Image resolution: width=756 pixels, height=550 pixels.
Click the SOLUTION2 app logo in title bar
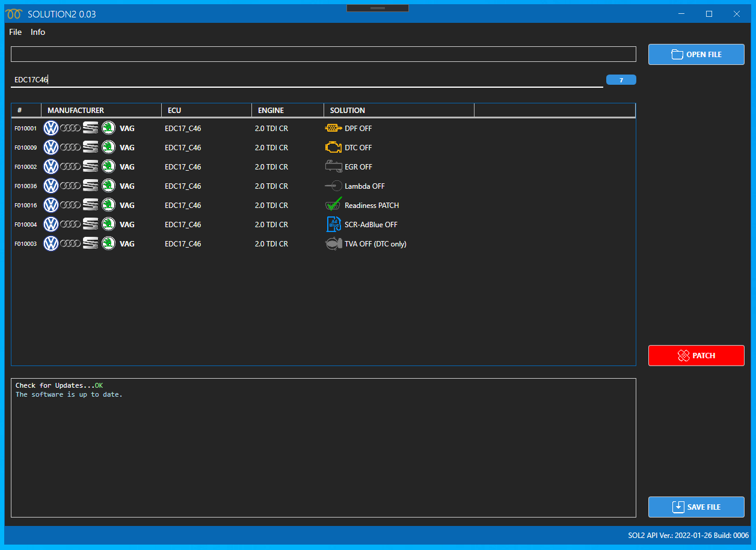pos(14,14)
